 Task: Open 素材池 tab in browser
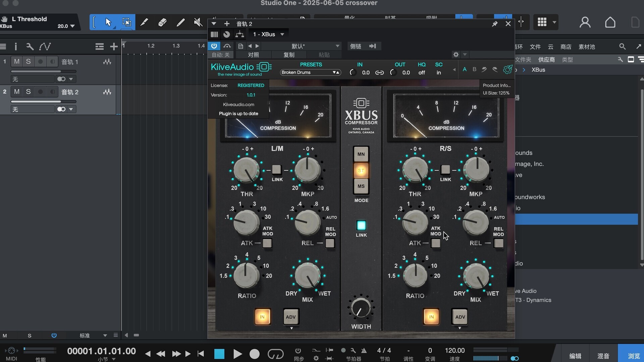(x=587, y=47)
